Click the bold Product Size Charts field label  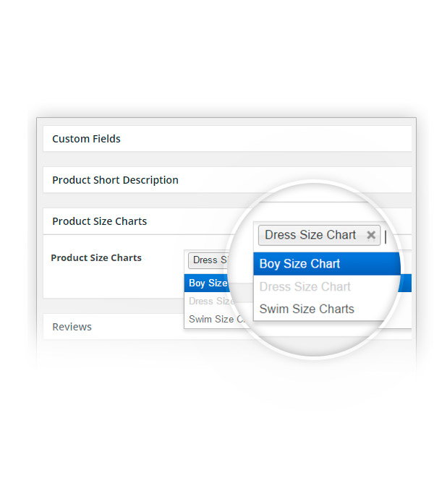[x=96, y=257]
